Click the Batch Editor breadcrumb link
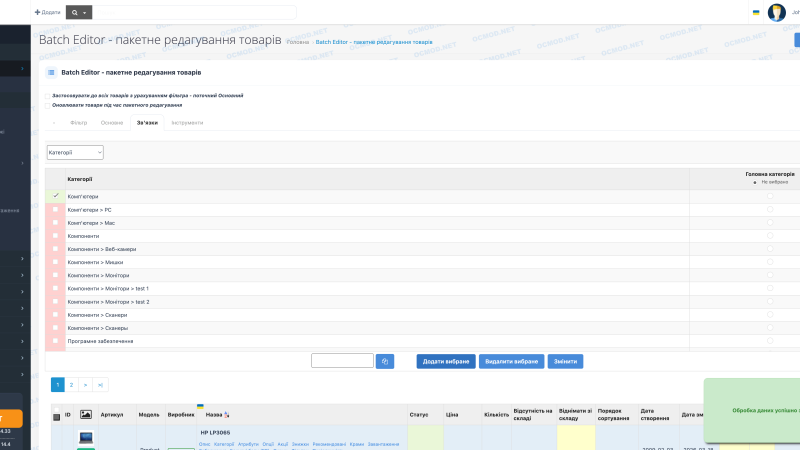The image size is (800, 450). [x=374, y=42]
